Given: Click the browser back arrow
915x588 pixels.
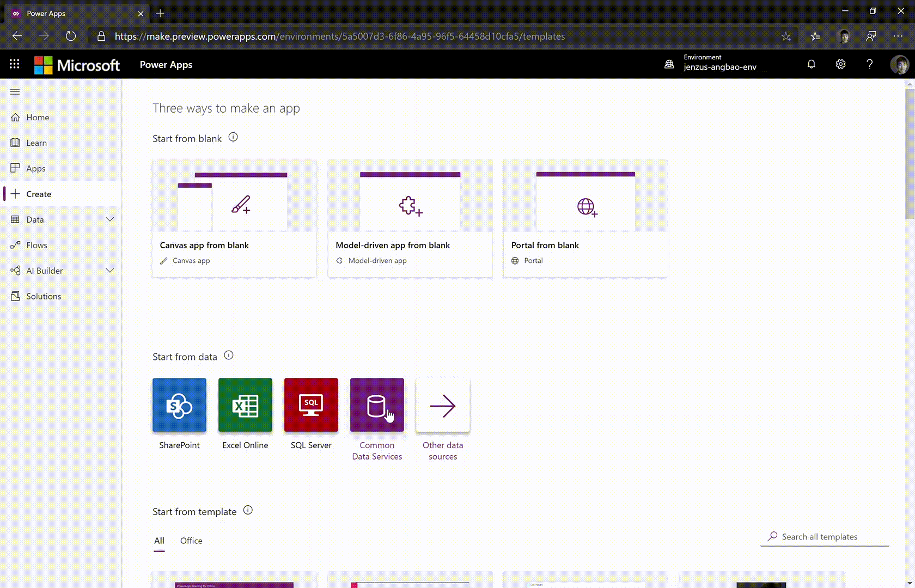Looking at the screenshot, I should (x=17, y=36).
